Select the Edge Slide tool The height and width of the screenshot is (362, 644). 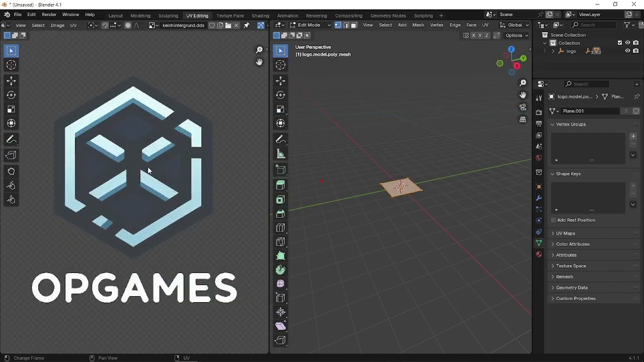pos(281,298)
